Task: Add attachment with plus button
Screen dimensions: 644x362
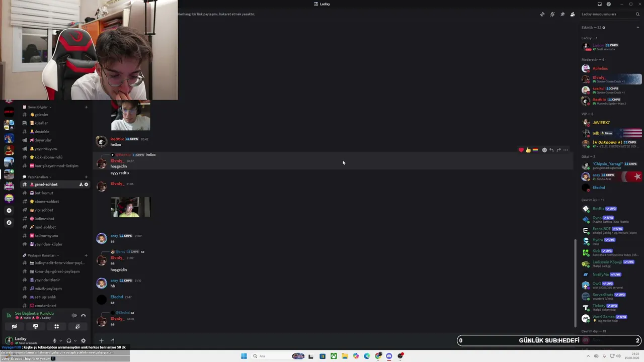Action: pos(101,341)
